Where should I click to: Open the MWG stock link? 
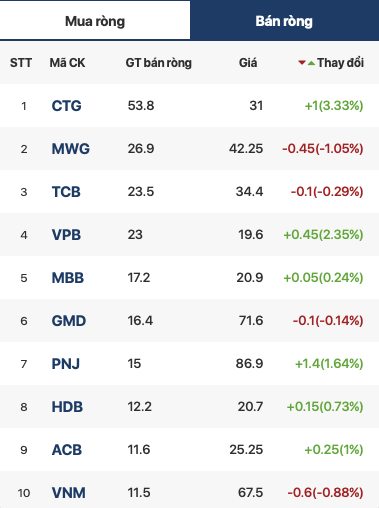point(71,149)
